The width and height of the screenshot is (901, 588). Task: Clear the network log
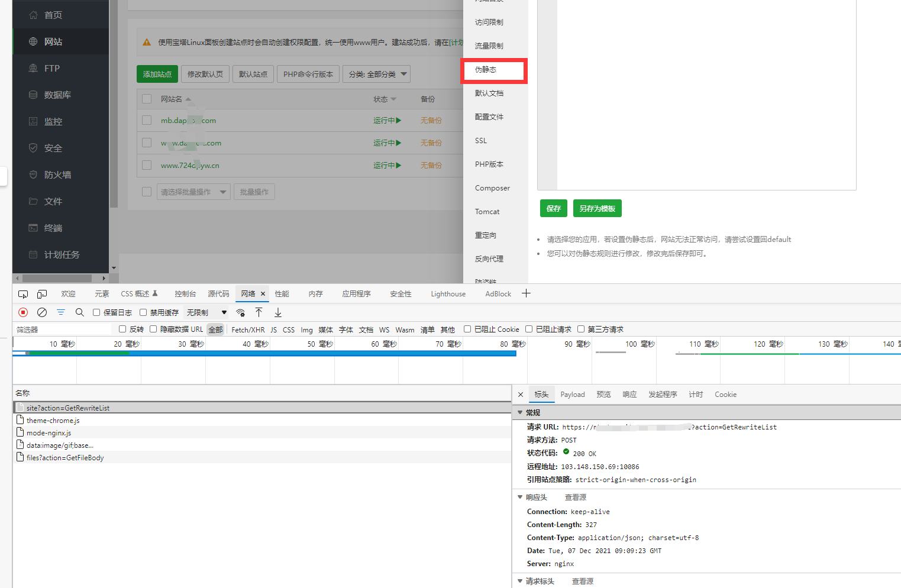click(42, 312)
